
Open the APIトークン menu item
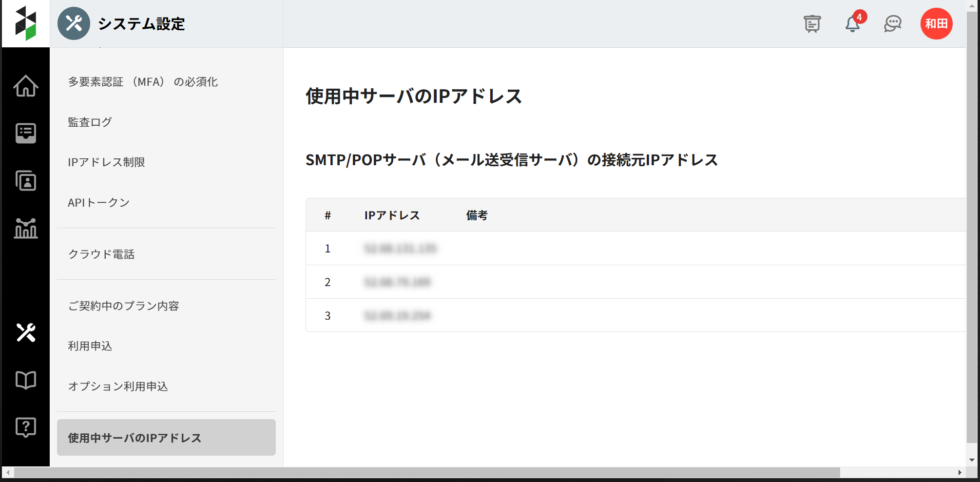tap(98, 203)
